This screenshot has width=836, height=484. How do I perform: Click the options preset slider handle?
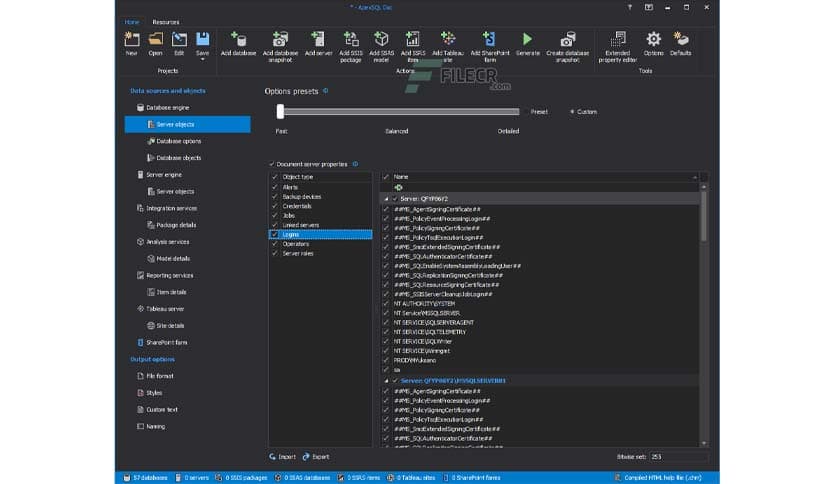coord(280,111)
